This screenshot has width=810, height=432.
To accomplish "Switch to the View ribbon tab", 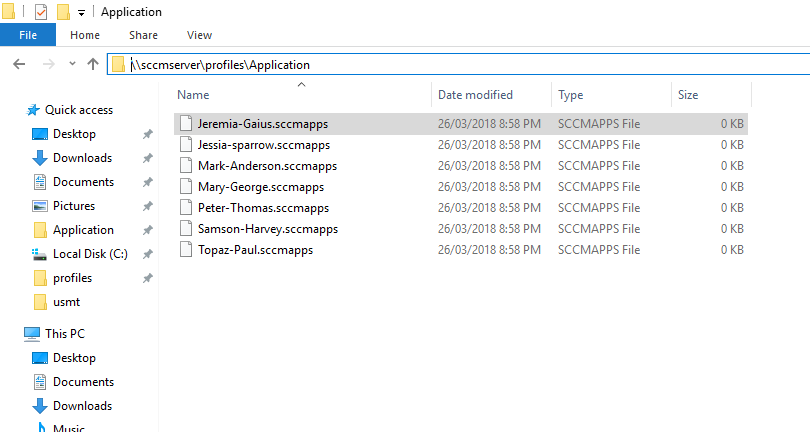I will click(199, 35).
